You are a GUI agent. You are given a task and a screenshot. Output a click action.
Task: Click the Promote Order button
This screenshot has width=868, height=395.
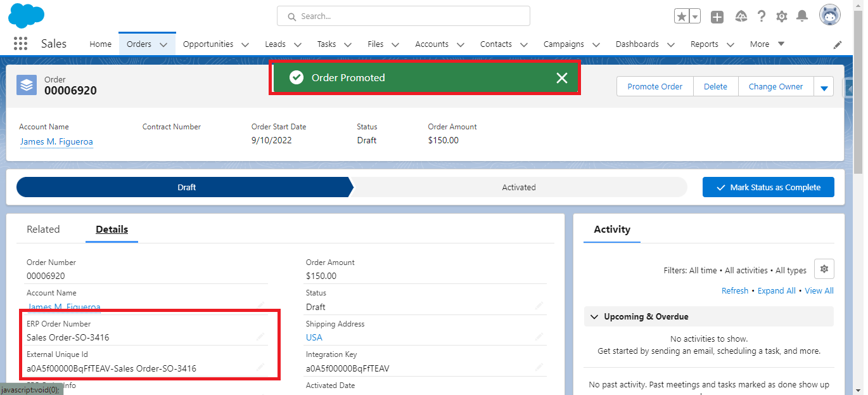click(x=655, y=86)
